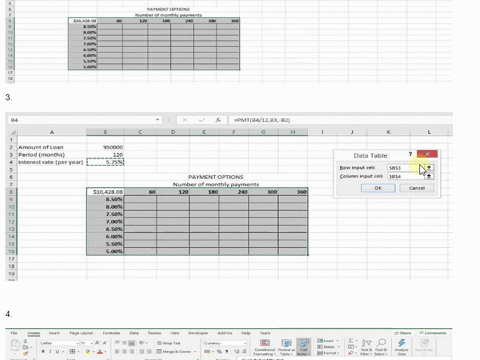
Task: Click the Borders icon in font group
Action: click(x=72, y=351)
